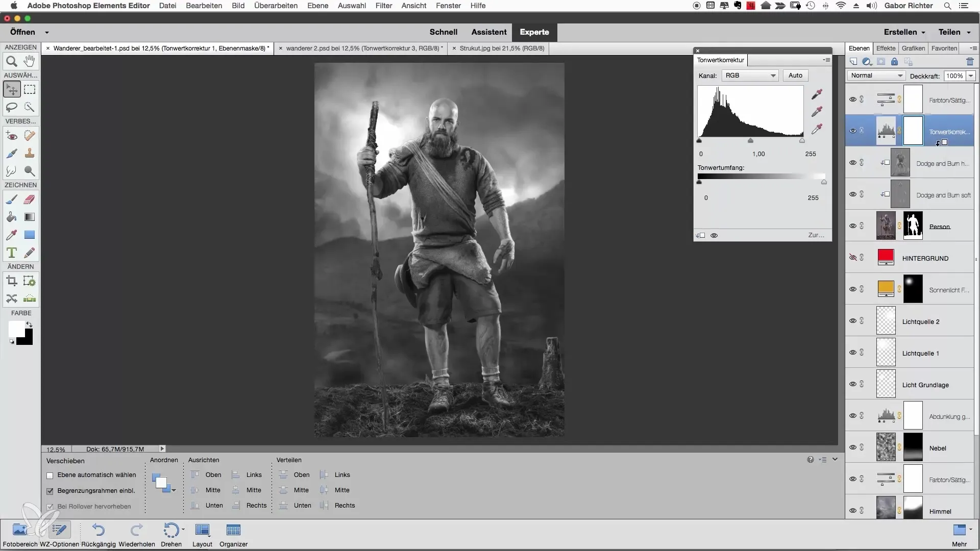980x551 pixels.
Task: Select the Lasso tool
Action: tap(12, 107)
